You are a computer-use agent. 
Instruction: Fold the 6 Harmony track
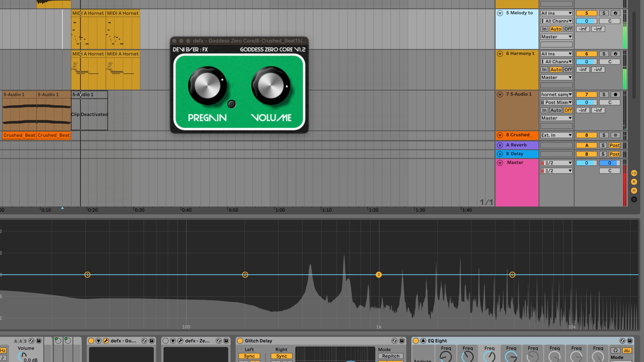point(500,54)
